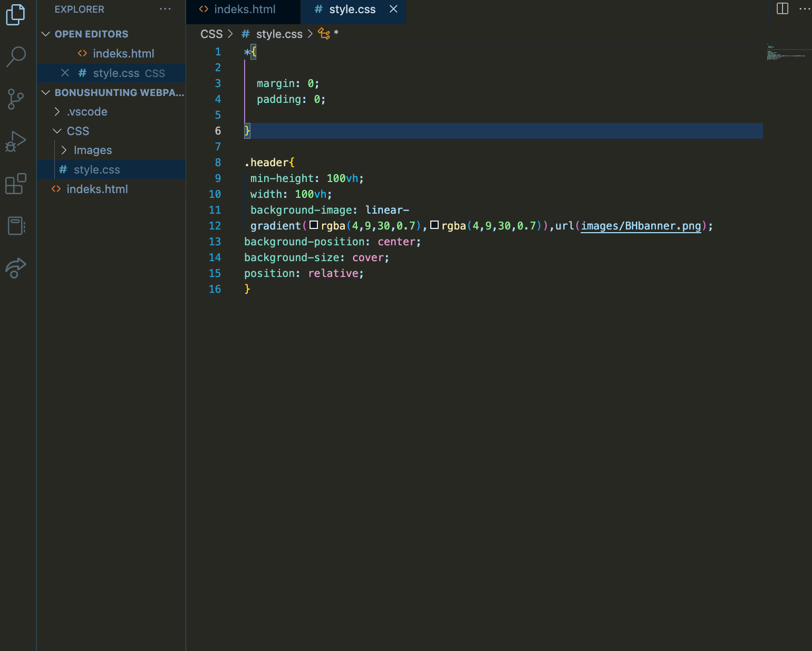The width and height of the screenshot is (812, 651).
Task: Click the CSS breadcrumb segment
Action: point(211,34)
